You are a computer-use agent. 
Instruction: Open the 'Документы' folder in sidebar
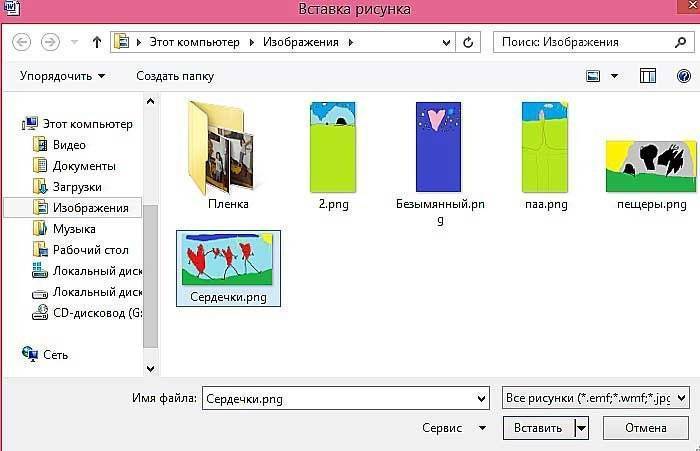click(x=75, y=166)
